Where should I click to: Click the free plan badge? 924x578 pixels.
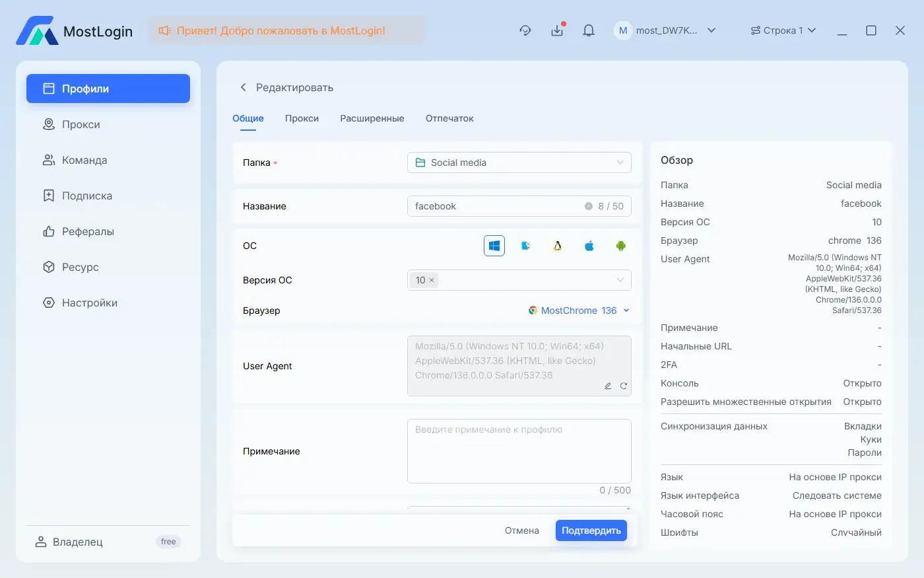[168, 542]
